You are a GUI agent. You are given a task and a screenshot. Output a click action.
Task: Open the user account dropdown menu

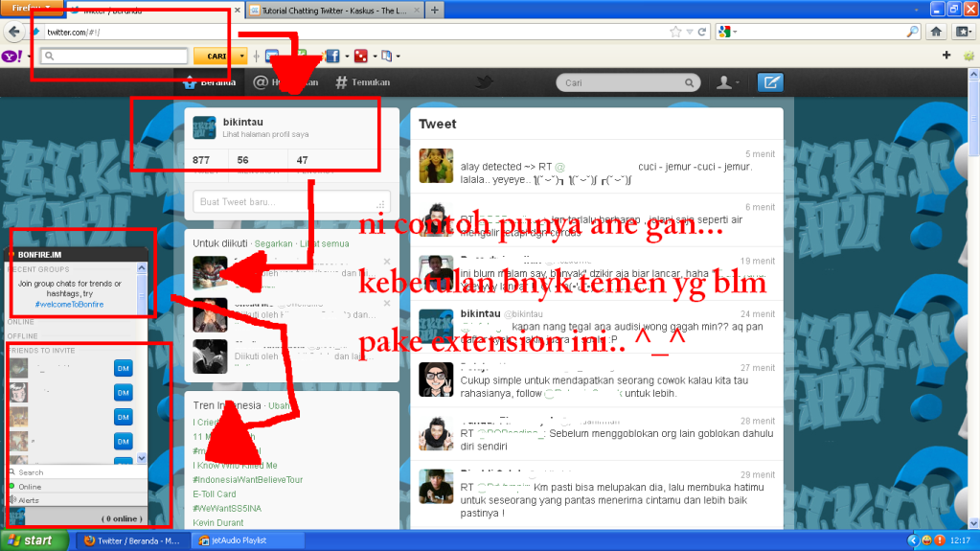click(x=728, y=81)
